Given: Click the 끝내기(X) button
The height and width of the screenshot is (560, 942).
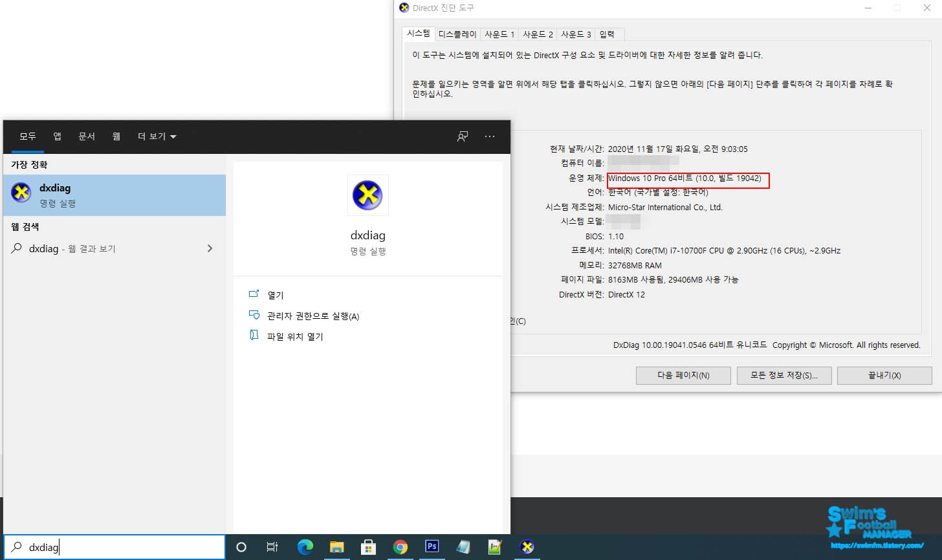Looking at the screenshot, I should point(884,375).
